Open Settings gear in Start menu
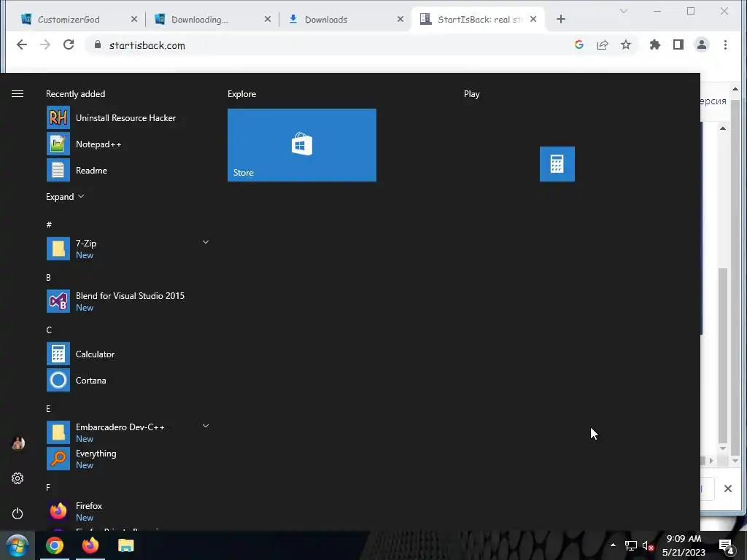 18,478
